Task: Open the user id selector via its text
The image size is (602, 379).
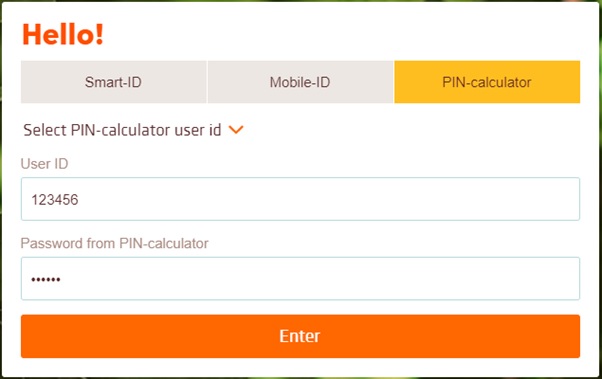Action: (122, 130)
